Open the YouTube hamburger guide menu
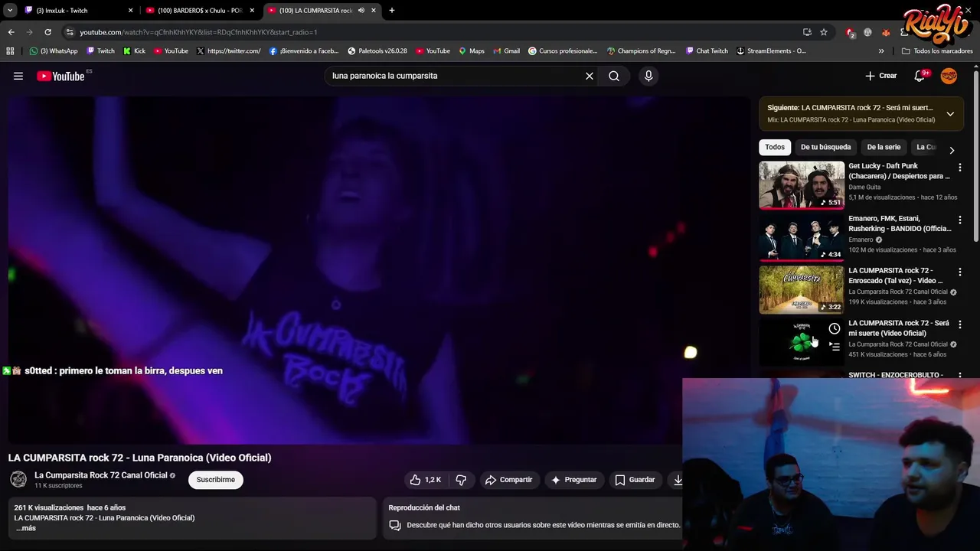The width and height of the screenshot is (980, 551). pyautogui.click(x=18, y=76)
